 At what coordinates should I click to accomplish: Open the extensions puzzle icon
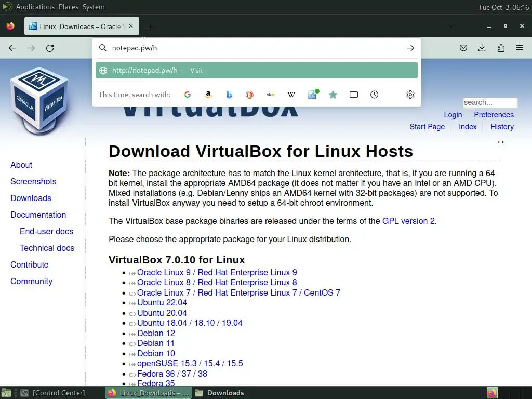(501, 48)
